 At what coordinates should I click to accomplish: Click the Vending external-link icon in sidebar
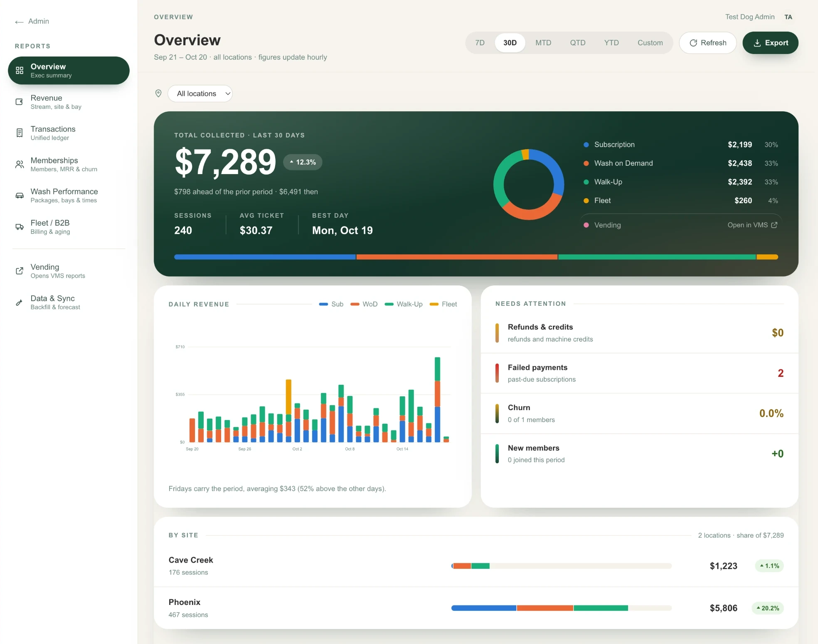tap(19, 271)
